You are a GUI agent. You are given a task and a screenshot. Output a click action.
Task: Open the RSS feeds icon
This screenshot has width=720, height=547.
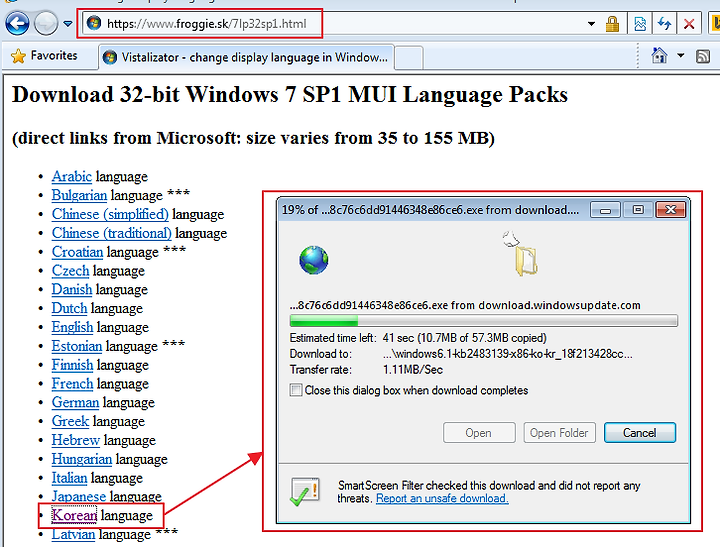[703, 56]
